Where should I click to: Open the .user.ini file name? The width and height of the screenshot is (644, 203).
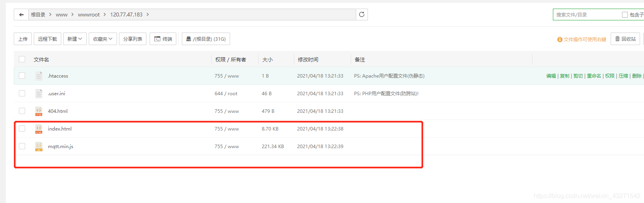57,93
